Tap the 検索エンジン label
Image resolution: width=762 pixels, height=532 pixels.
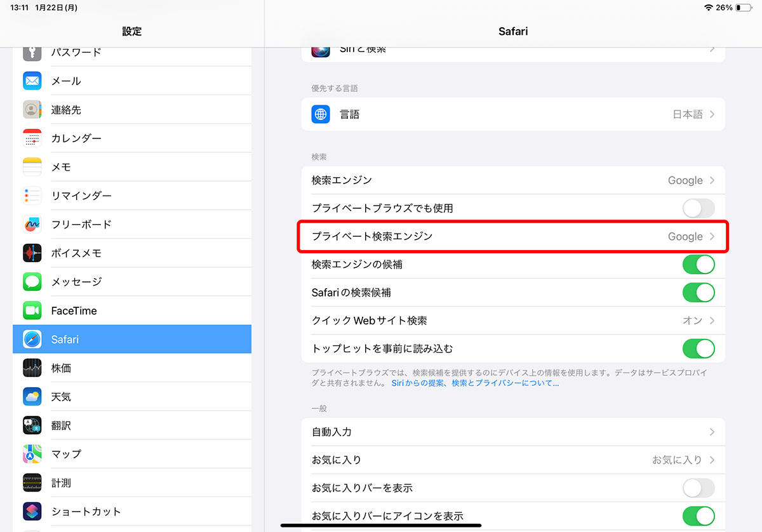tap(342, 180)
